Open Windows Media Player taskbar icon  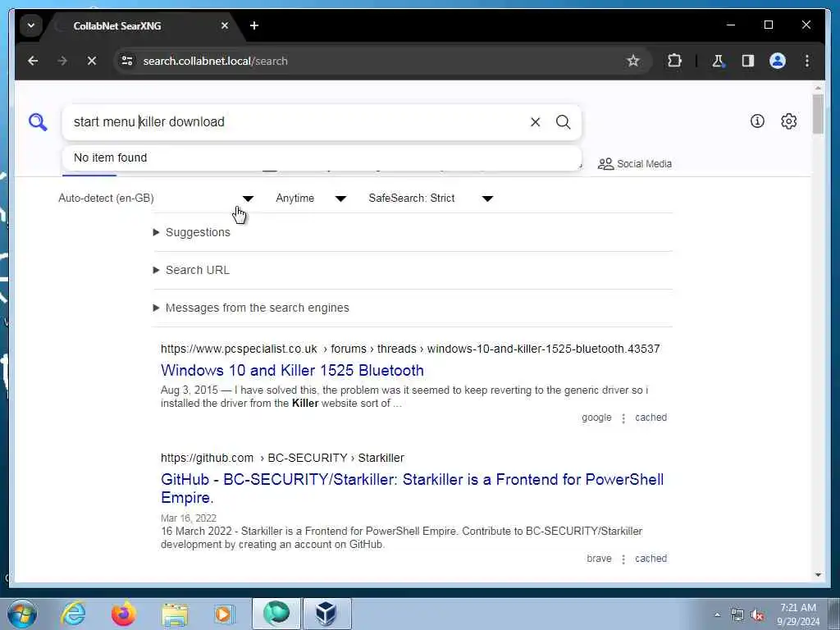tap(224, 614)
